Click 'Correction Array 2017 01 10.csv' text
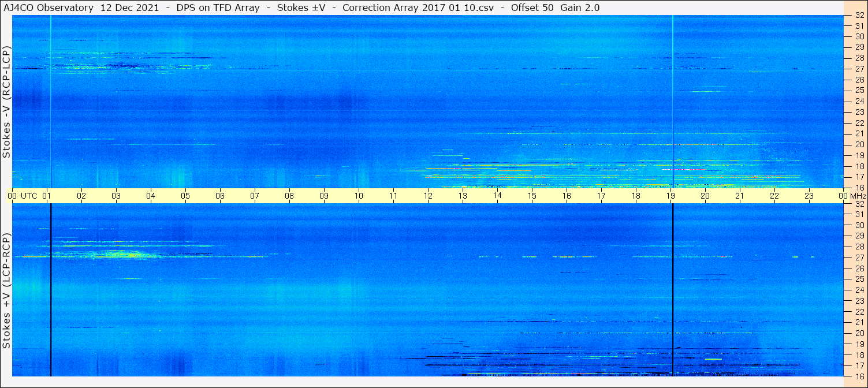Screen dimensions: 868x388 418,8
